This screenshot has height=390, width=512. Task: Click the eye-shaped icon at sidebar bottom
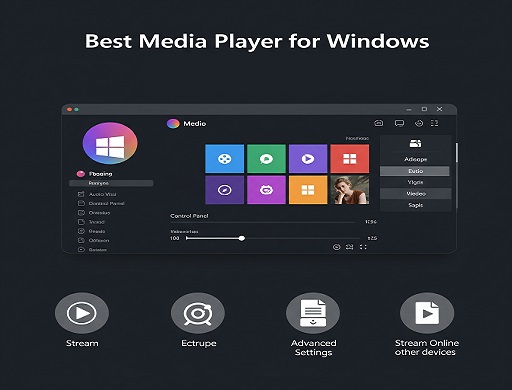pos(81,249)
